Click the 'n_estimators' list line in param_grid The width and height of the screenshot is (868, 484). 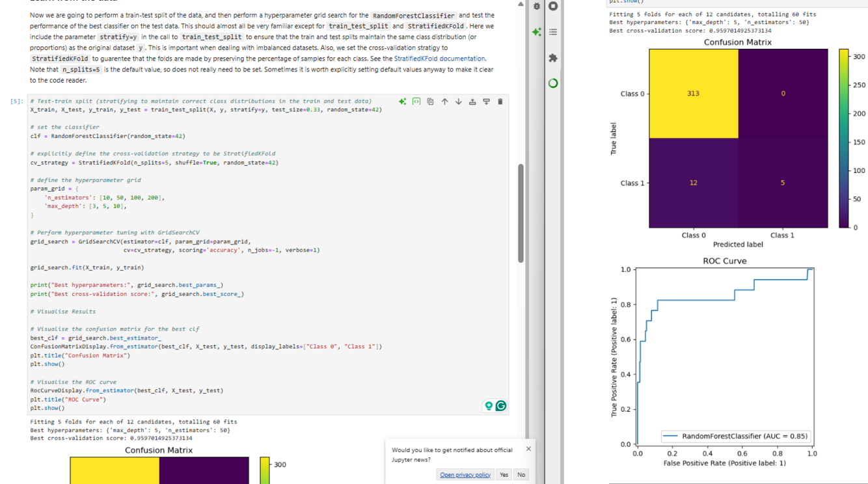104,197
